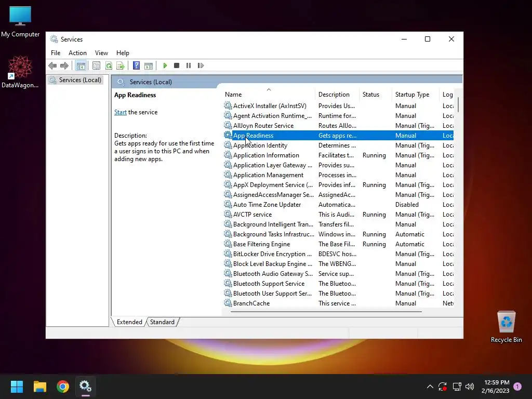Image resolution: width=532 pixels, height=399 pixels.
Task: Select the BranchCache service
Action: point(338,303)
